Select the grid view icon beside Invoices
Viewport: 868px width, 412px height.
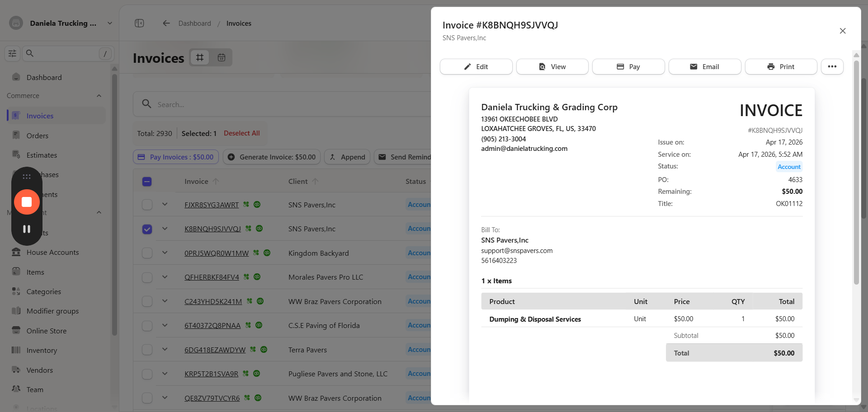pyautogui.click(x=200, y=57)
